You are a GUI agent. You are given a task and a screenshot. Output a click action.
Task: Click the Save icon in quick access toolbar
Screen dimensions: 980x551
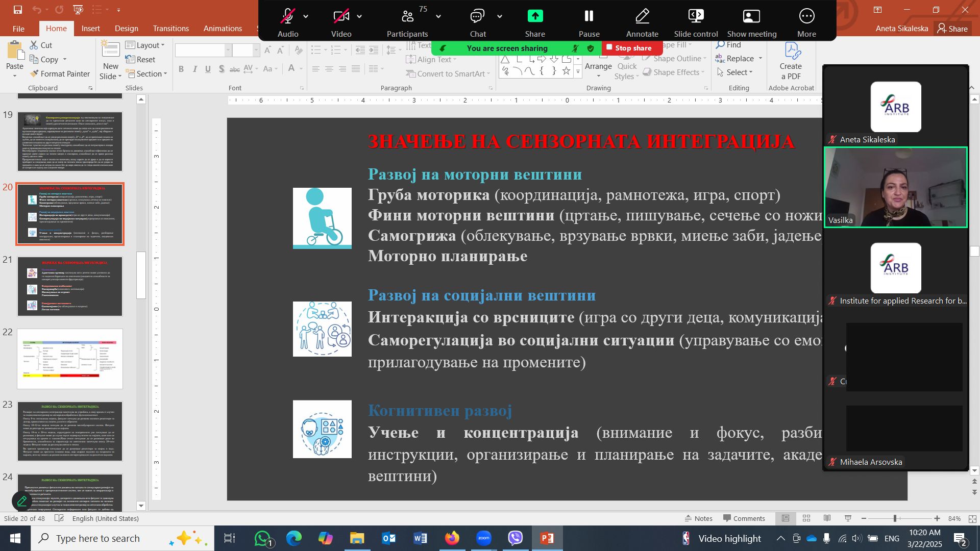tap(18, 9)
